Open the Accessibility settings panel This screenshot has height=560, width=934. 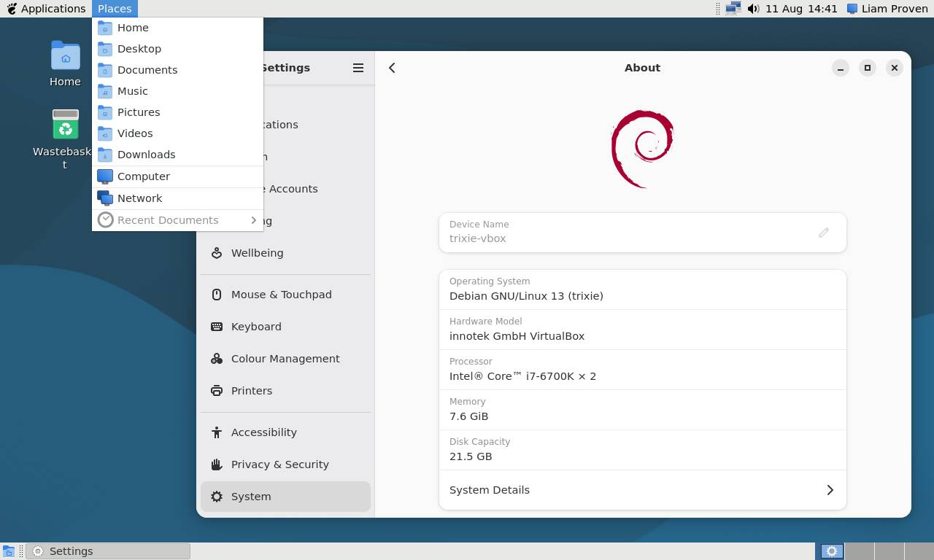click(x=263, y=432)
